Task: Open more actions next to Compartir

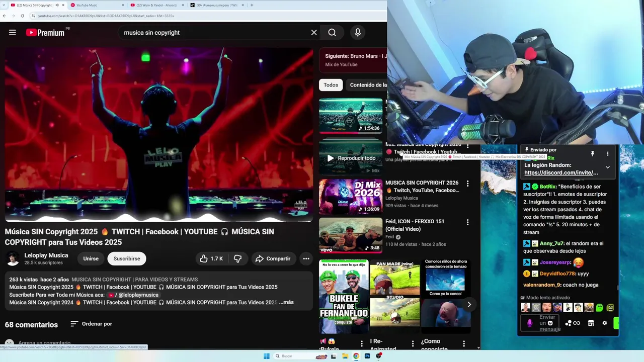Action: pyautogui.click(x=306, y=258)
